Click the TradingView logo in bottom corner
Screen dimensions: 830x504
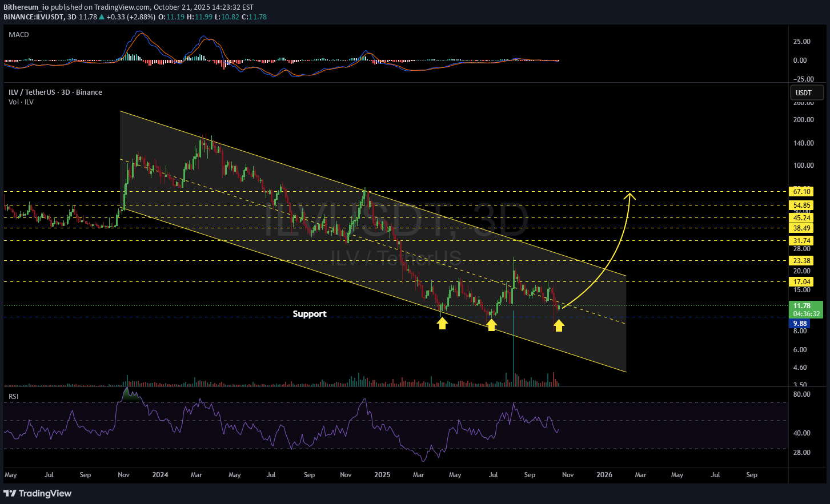pos(38,493)
